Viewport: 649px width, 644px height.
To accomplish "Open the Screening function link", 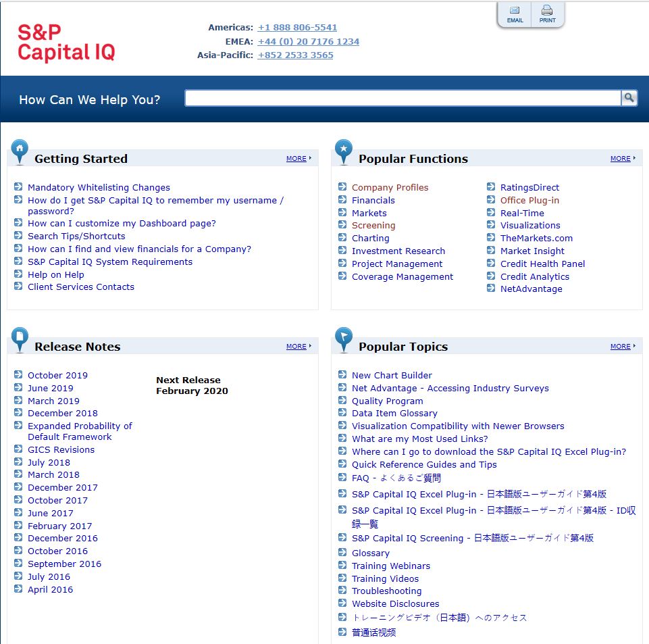I will click(373, 226).
